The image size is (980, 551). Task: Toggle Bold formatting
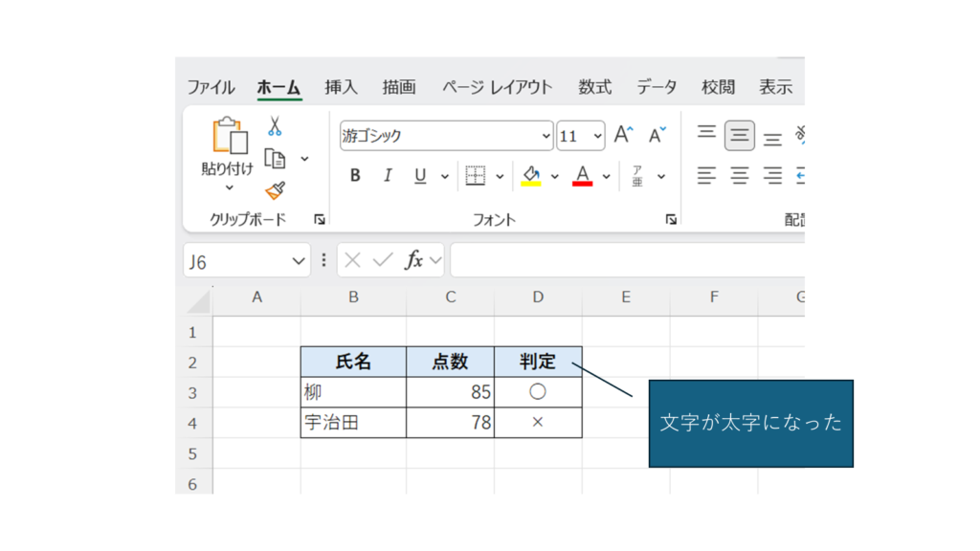[355, 176]
